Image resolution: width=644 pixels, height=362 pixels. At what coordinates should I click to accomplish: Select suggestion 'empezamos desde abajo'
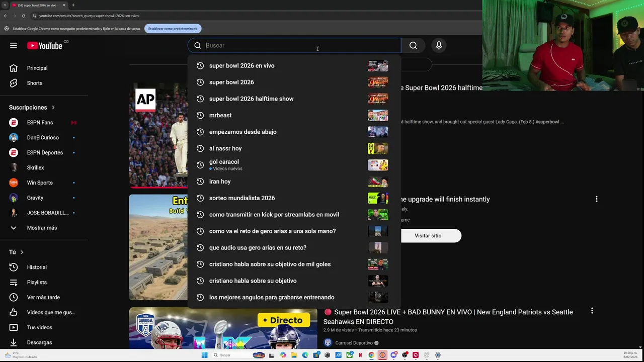(x=294, y=132)
